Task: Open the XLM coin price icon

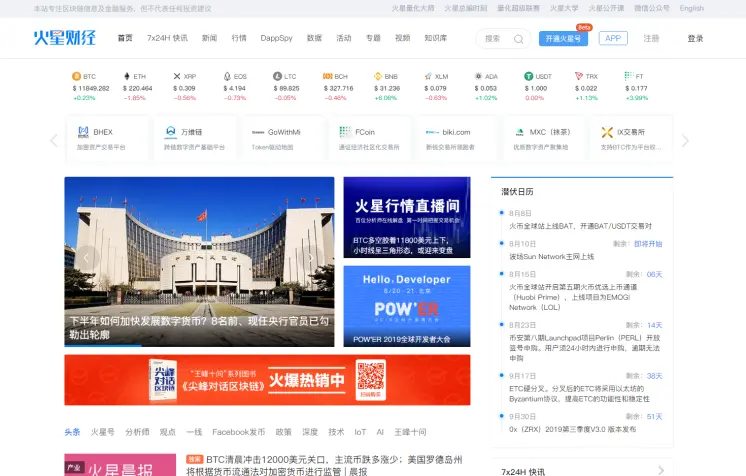Action: [x=428, y=76]
